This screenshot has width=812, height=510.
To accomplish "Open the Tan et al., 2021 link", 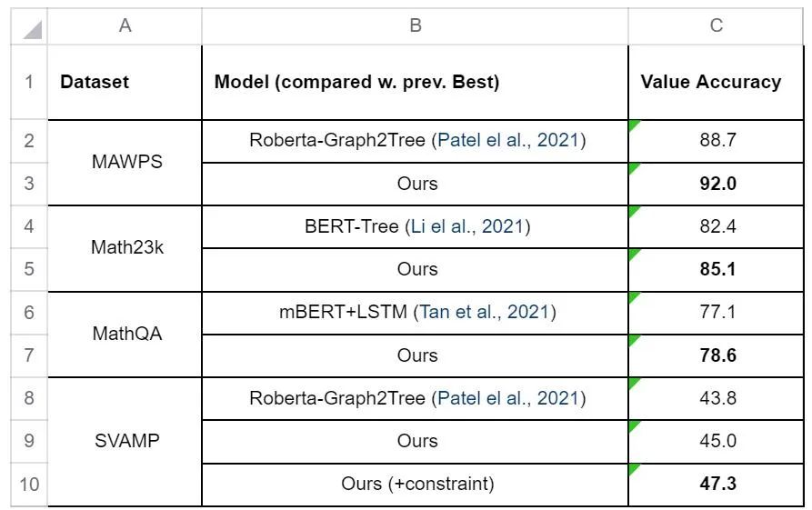I will point(484,312).
